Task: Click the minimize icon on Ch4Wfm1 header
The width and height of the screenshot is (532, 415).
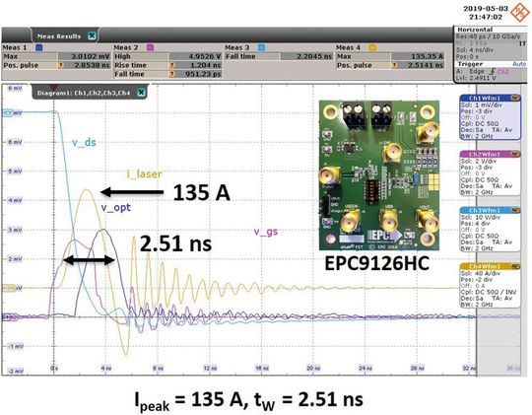Action: click(514, 266)
